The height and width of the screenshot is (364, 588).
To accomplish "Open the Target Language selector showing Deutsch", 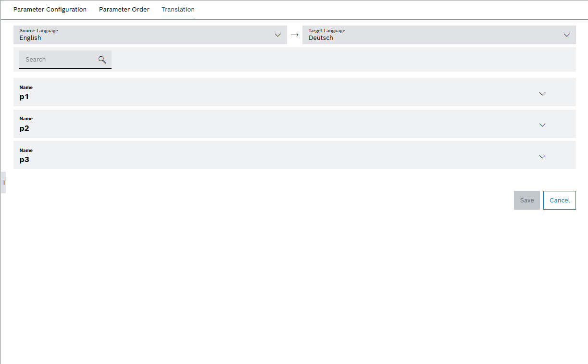I will click(x=433, y=35).
